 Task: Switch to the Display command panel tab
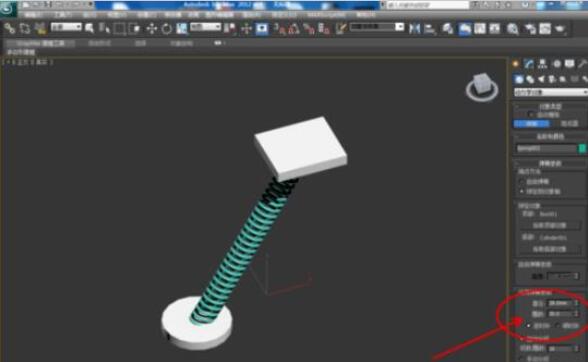[x=570, y=64]
